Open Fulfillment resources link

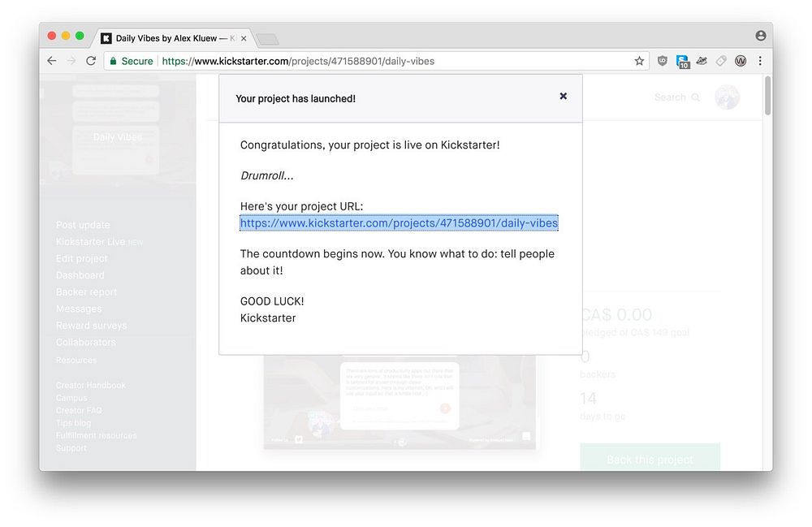97,435
